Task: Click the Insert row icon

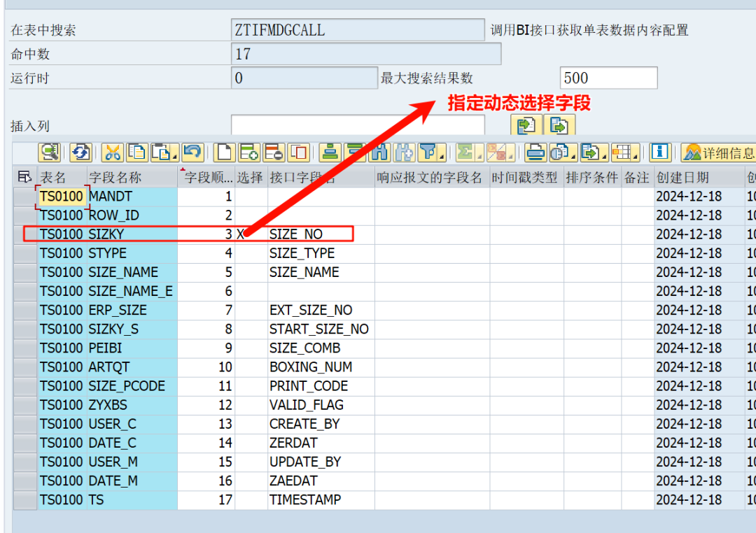Action: (x=248, y=152)
